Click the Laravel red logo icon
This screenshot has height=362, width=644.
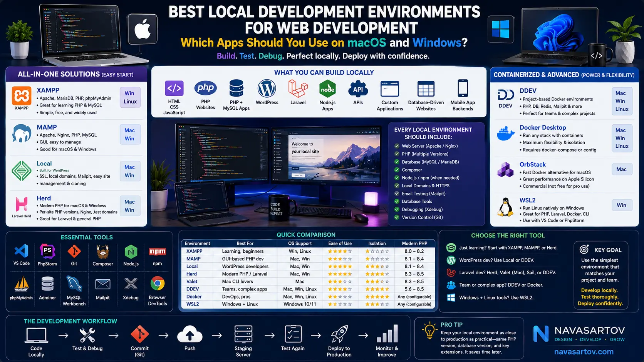click(298, 88)
